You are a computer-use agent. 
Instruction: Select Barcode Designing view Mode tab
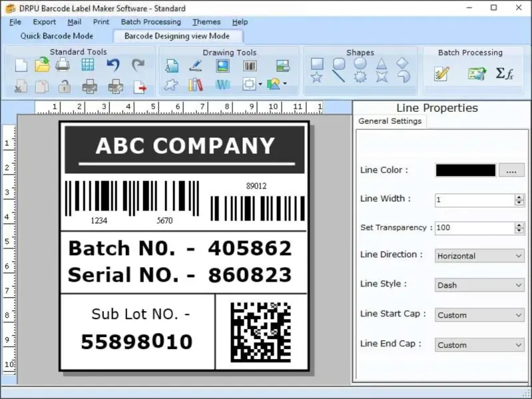(x=177, y=36)
